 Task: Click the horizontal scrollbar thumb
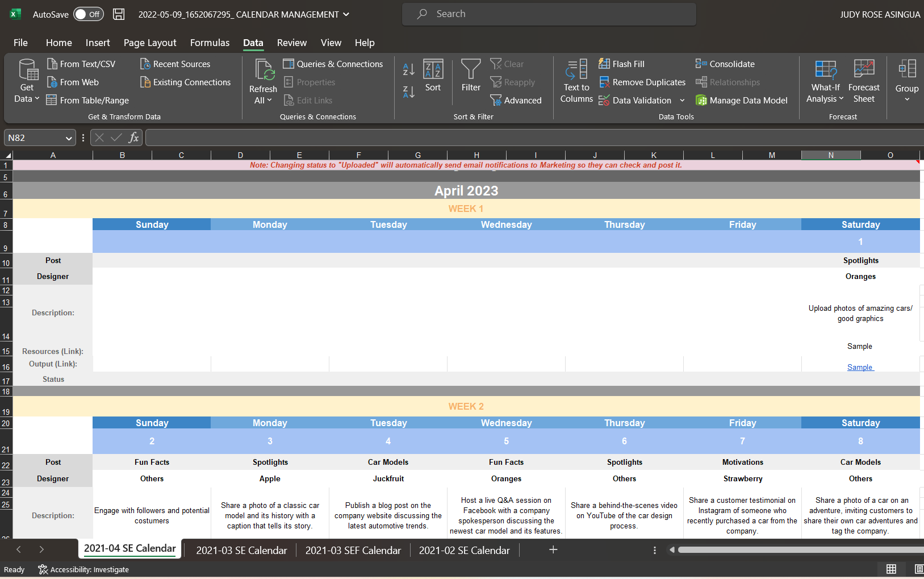point(801,549)
